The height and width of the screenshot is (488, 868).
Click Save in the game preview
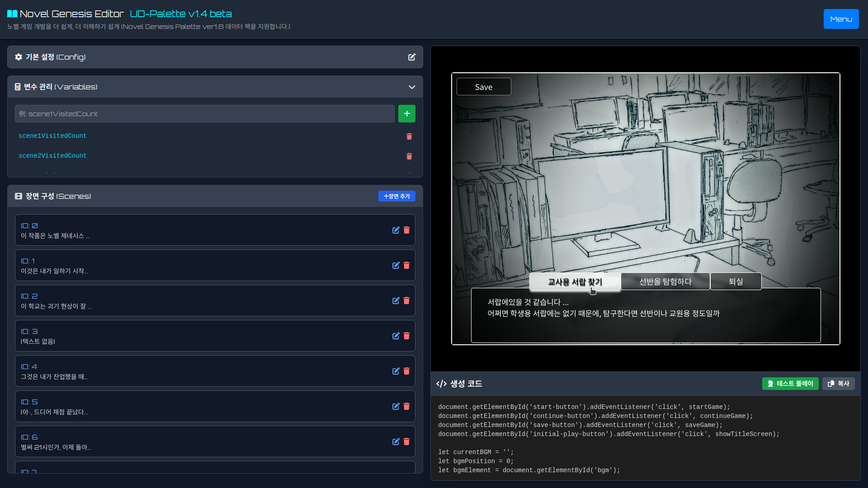click(x=483, y=86)
